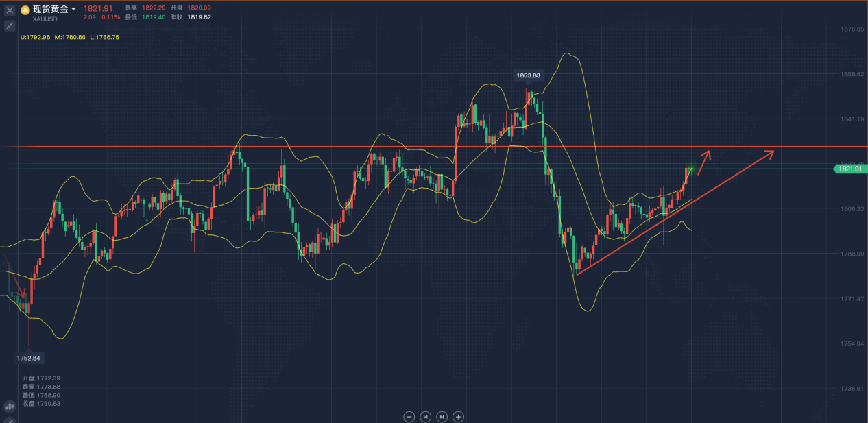Click the 1821.91 current price tag on axis
Viewport: 868px width, 423px height.
pos(849,169)
